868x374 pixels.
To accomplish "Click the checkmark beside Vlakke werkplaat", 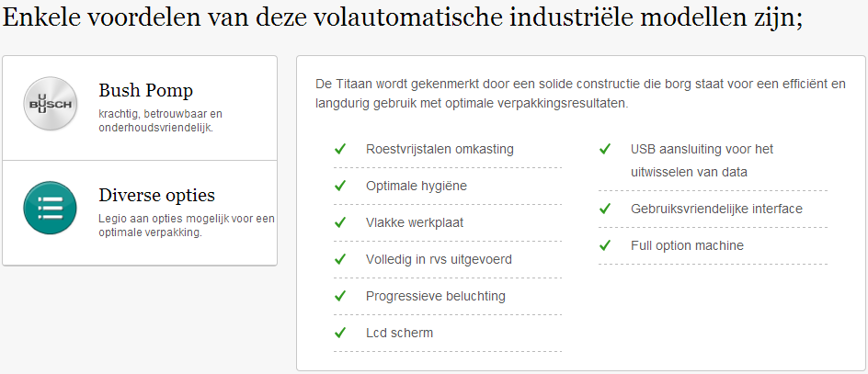I will pos(340,222).
